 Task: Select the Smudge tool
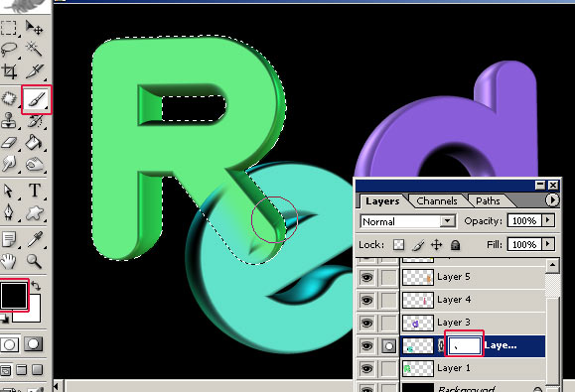click(9, 164)
